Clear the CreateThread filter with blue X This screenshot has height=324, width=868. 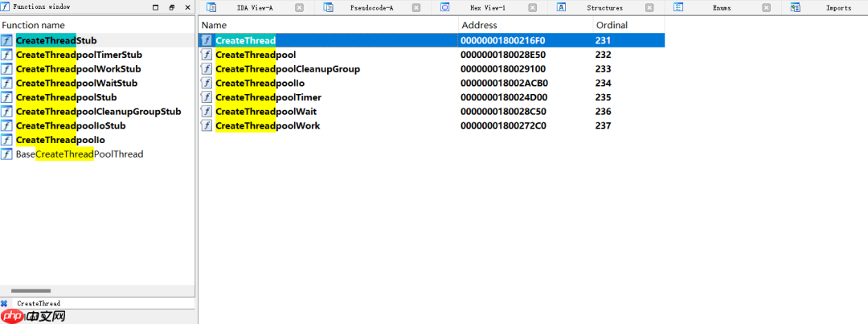pos(5,304)
